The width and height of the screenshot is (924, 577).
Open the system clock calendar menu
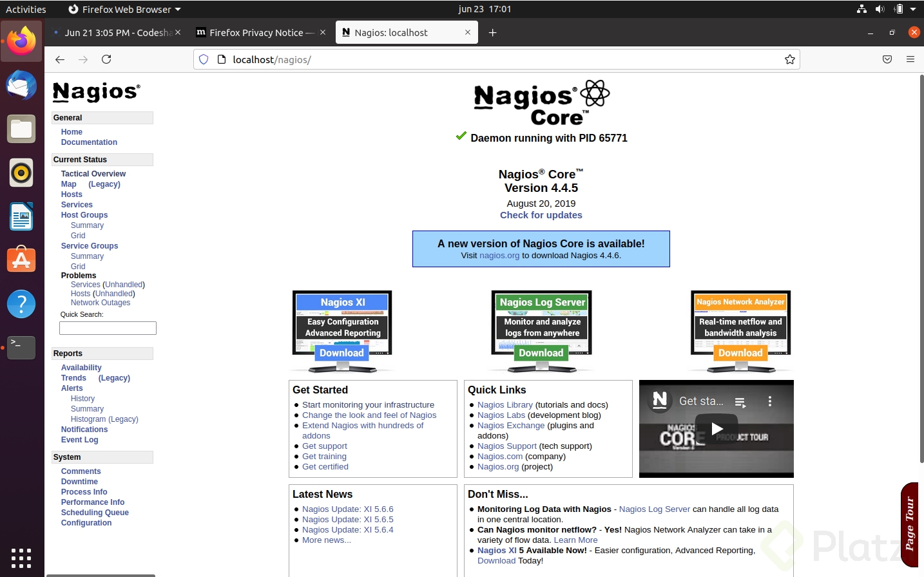coord(485,9)
